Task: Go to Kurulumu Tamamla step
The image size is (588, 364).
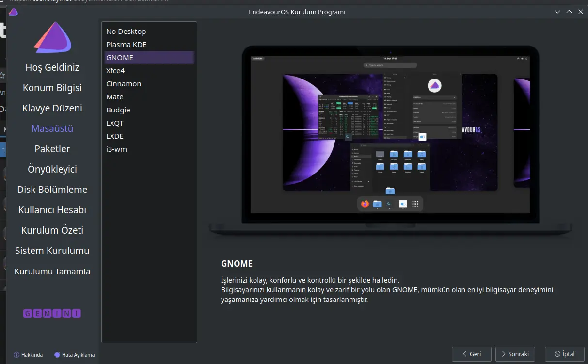Action: coord(52,271)
